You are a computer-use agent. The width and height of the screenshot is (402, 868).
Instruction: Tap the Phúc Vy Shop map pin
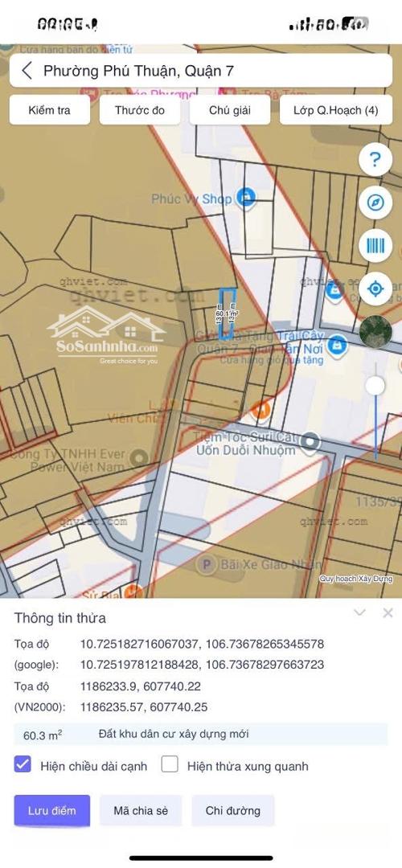coord(245,197)
